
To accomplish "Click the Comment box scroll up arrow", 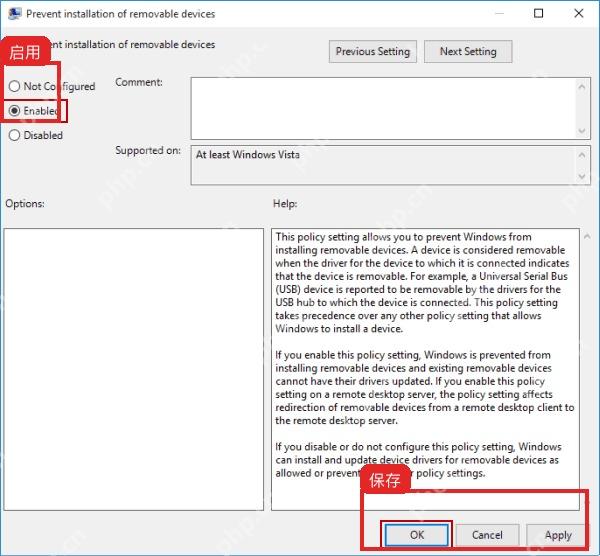I will click(x=582, y=87).
